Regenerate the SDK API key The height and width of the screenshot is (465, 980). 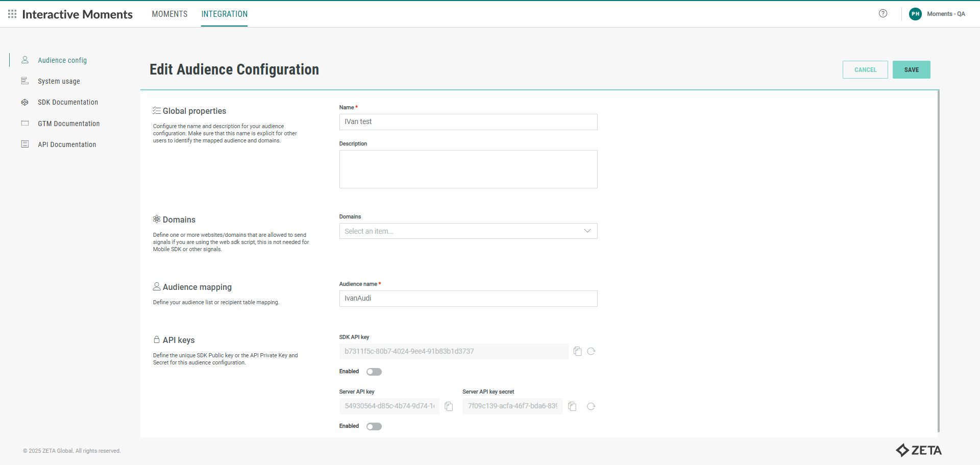(591, 351)
